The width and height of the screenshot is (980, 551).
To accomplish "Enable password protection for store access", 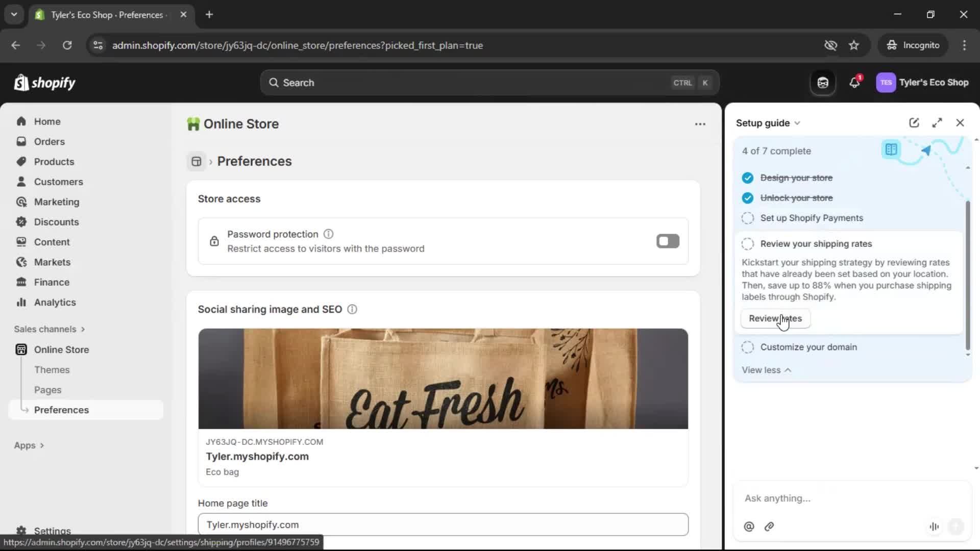I will pos(668,240).
